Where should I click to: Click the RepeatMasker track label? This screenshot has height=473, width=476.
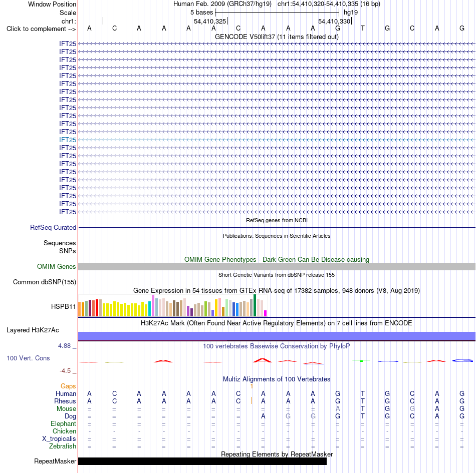pos(55,461)
